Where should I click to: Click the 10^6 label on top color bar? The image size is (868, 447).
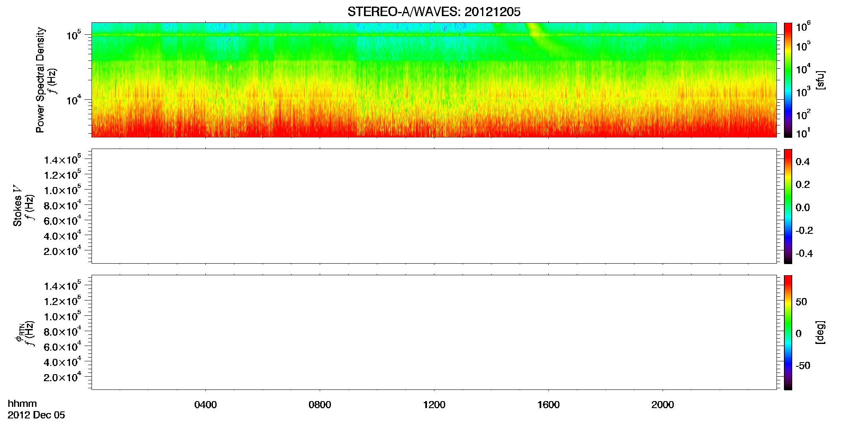coord(803,26)
